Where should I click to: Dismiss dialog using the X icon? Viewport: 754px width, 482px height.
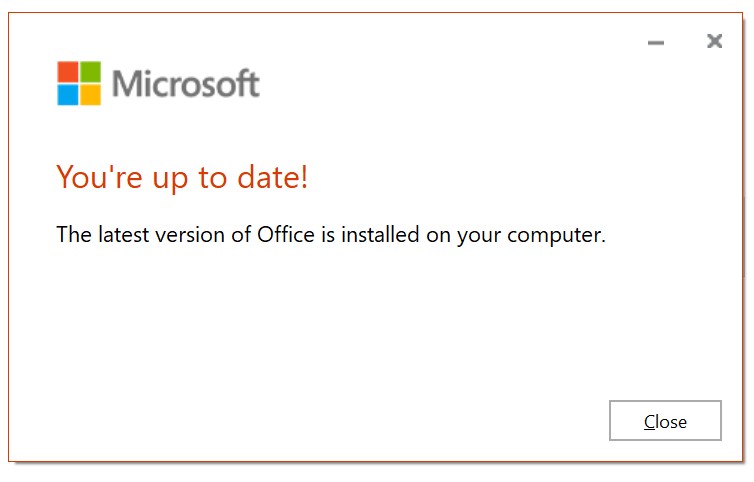pos(715,41)
